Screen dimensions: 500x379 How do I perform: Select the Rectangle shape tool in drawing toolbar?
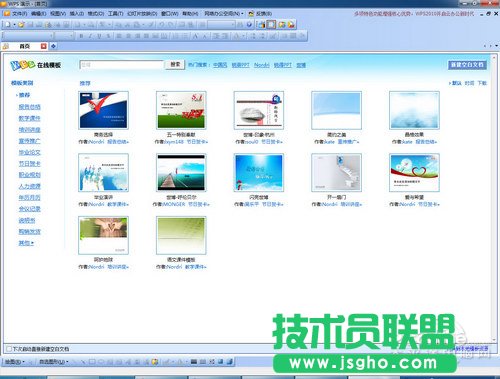[x=92, y=361]
